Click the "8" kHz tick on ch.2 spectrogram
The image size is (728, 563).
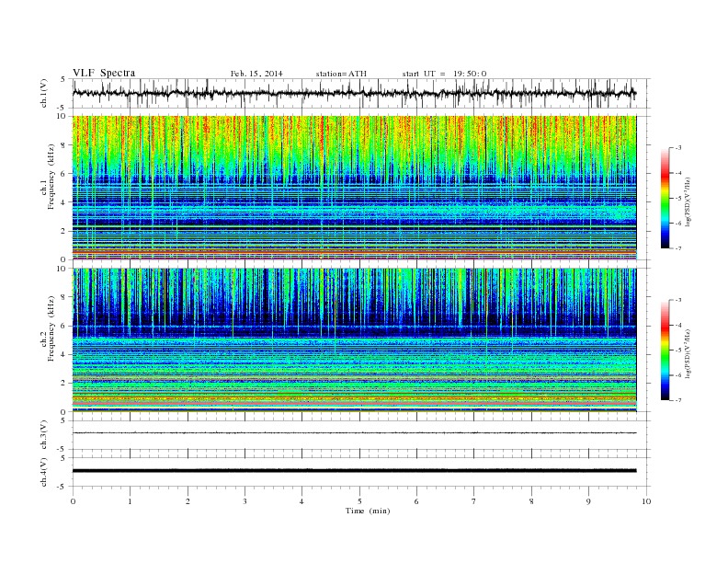(64, 297)
